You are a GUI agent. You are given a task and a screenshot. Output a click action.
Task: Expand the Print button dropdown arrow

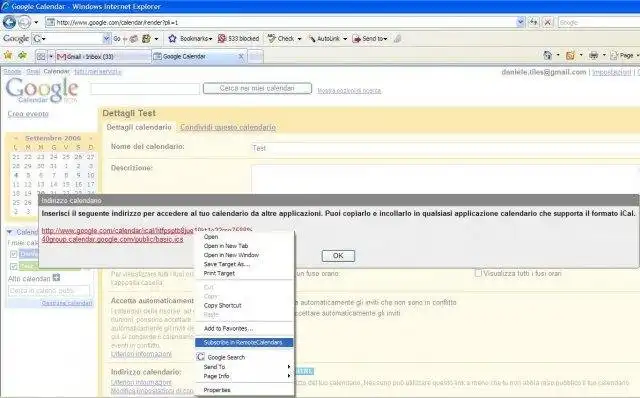pos(604,56)
